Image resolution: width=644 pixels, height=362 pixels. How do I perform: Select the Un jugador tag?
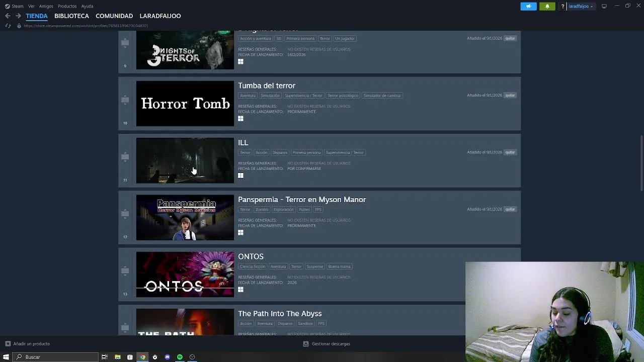pyautogui.click(x=345, y=39)
